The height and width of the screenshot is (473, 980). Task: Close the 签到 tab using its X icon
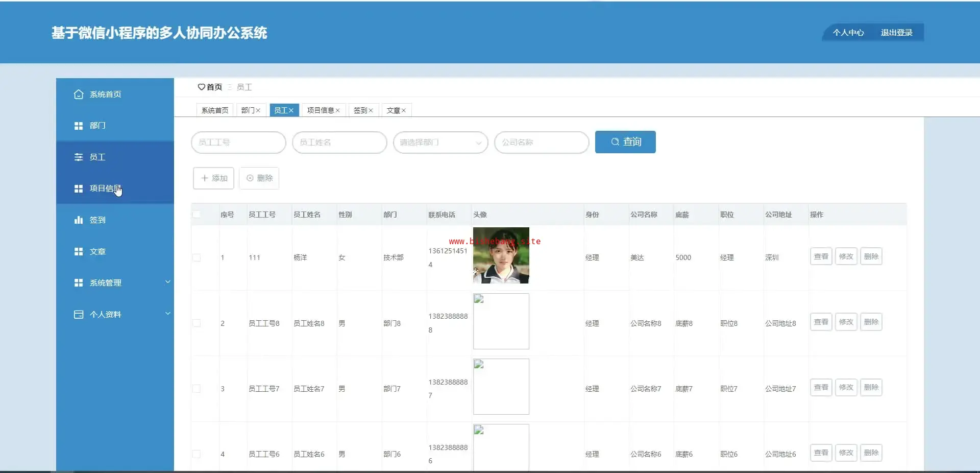coord(371,111)
